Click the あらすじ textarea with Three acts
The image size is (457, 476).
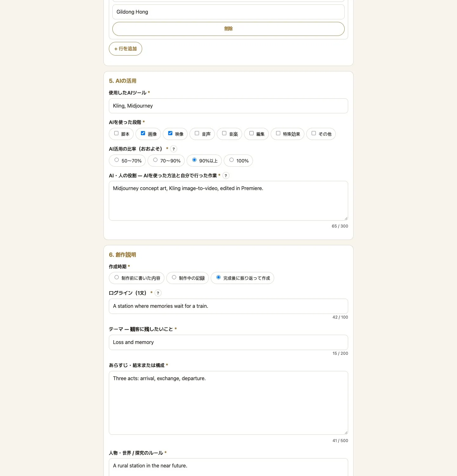(x=228, y=403)
